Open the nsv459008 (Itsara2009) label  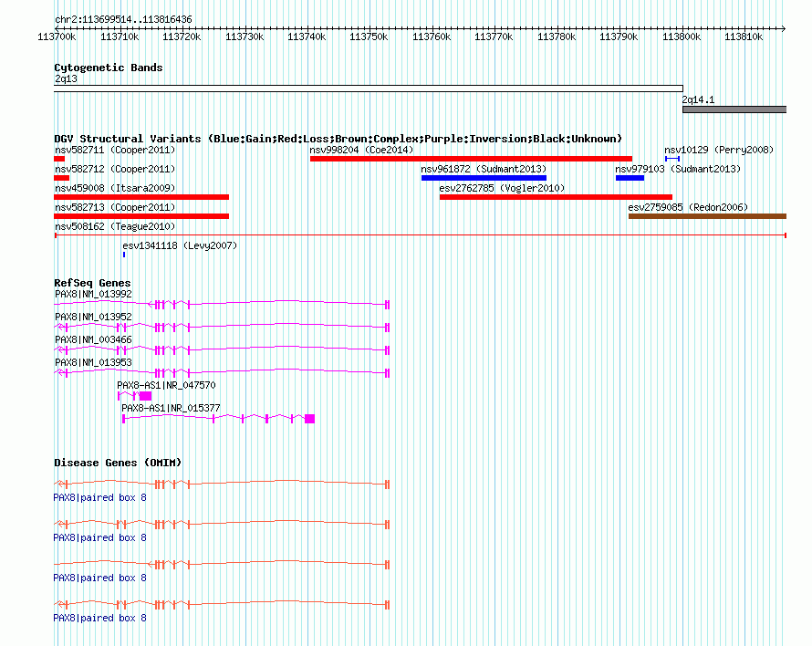tap(115, 188)
